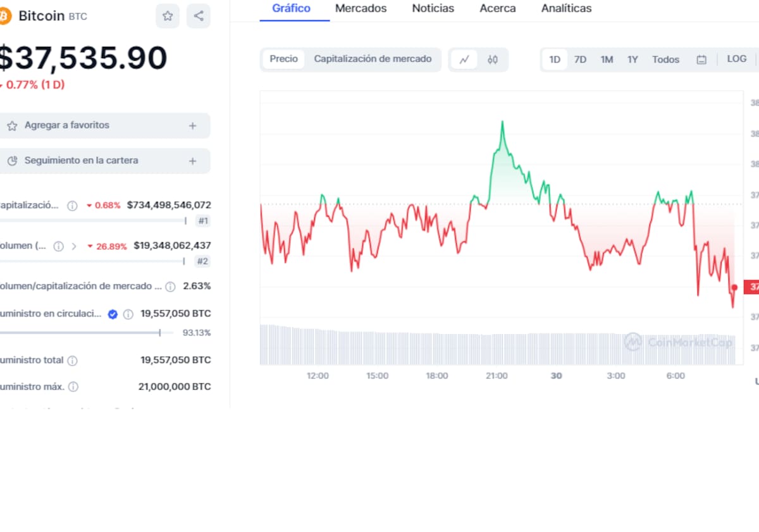This screenshot has width=759, height=532.
Task: Select Precio chart mode
Action: pyautogui.click(x=283, y=59)
